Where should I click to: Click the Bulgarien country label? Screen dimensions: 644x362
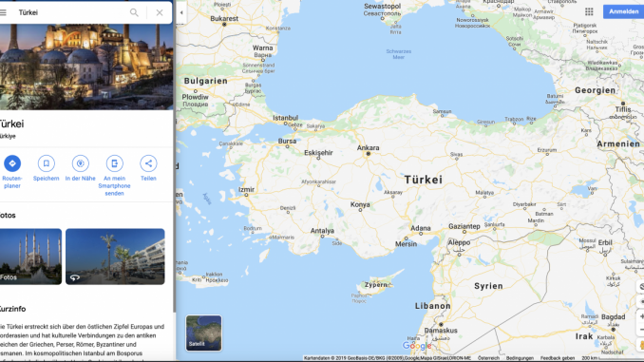coord(206,81)
